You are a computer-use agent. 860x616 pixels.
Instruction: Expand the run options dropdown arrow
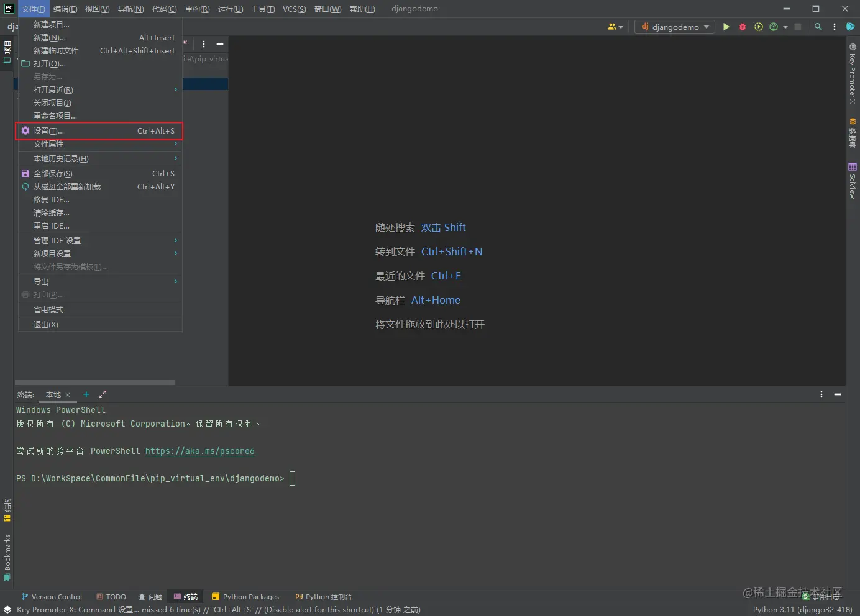click(785, 27)
